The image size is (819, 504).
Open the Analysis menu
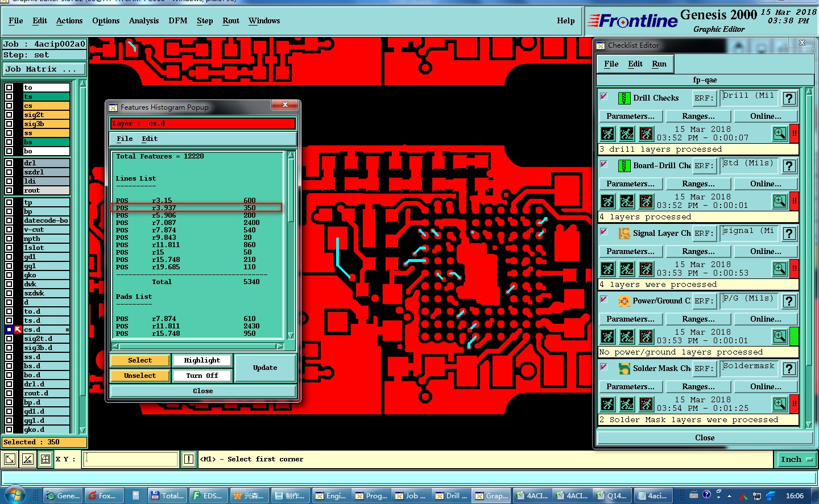coord(144,20)
